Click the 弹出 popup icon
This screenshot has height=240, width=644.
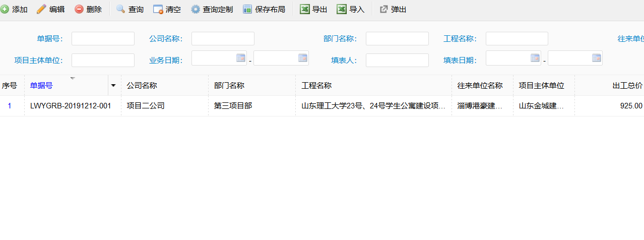pyautogui.click(x=383, y=9)
